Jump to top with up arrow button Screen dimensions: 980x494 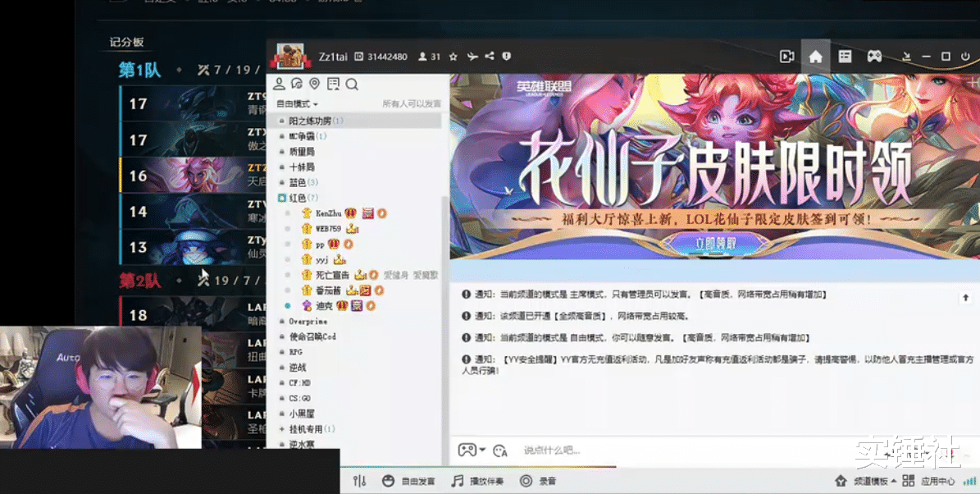pos(965,299)
